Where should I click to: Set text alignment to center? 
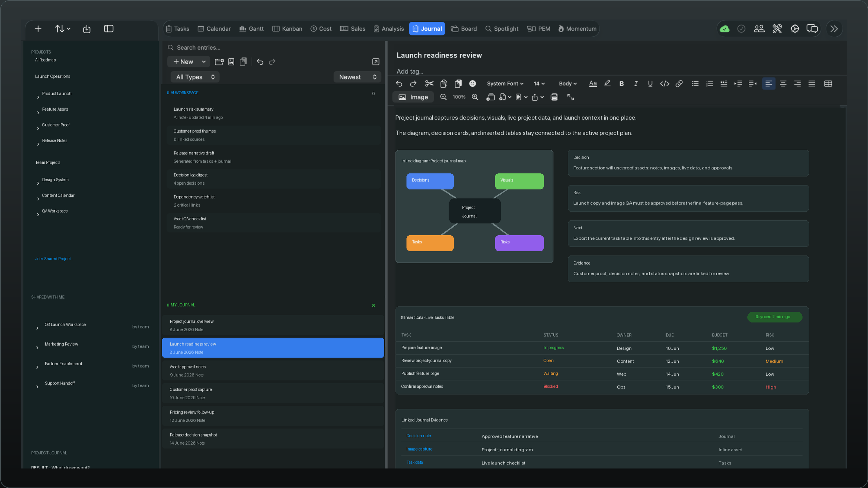pos(783,84)
